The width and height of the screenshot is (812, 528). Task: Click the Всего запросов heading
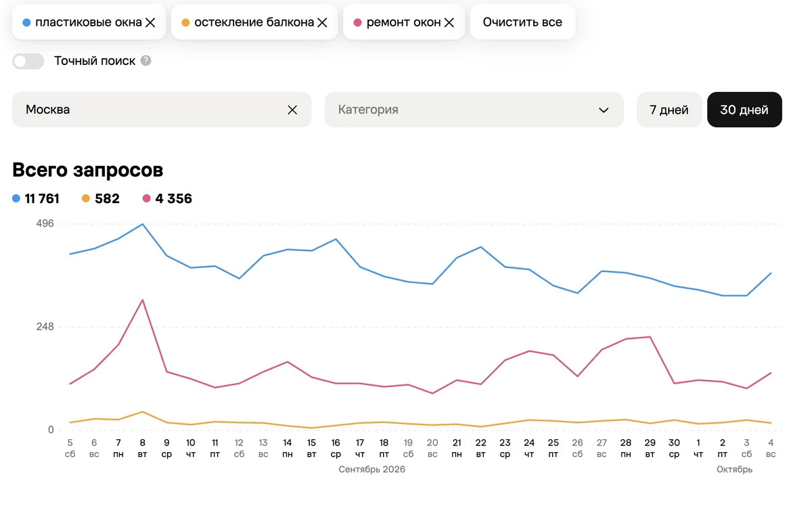(88, 170)
